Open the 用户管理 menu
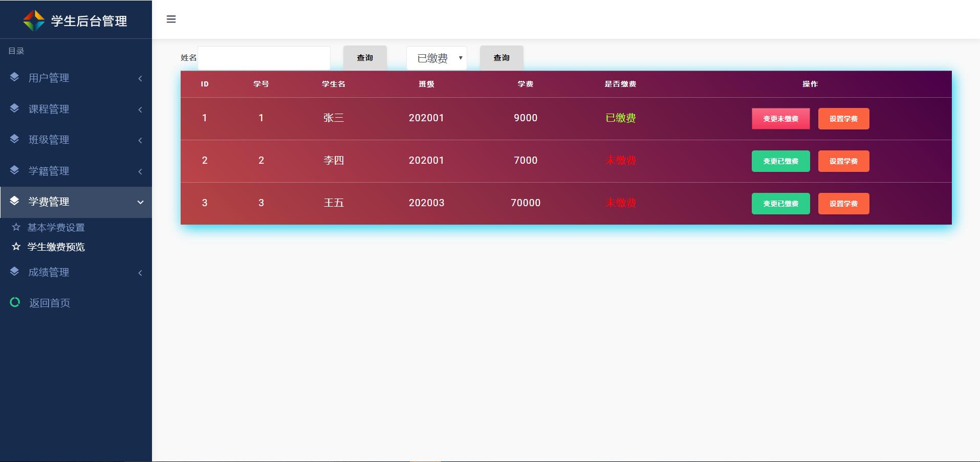 point(76,78)
